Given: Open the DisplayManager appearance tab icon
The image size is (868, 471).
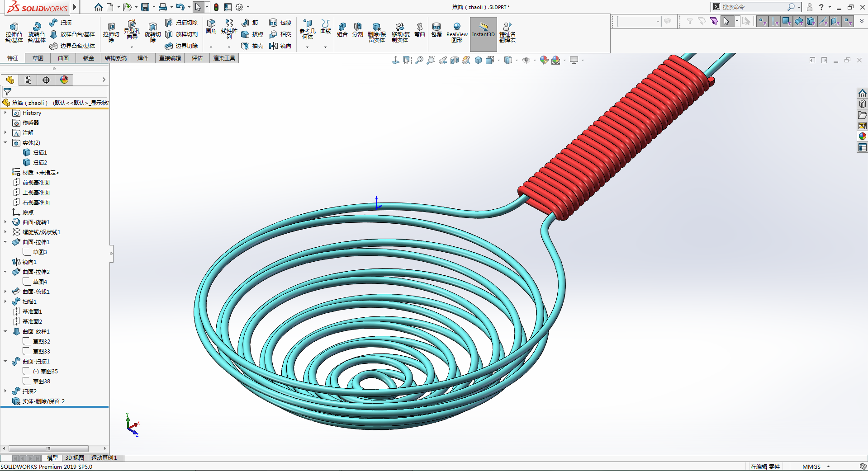Looking at the screenshot, I should point(64,80).
